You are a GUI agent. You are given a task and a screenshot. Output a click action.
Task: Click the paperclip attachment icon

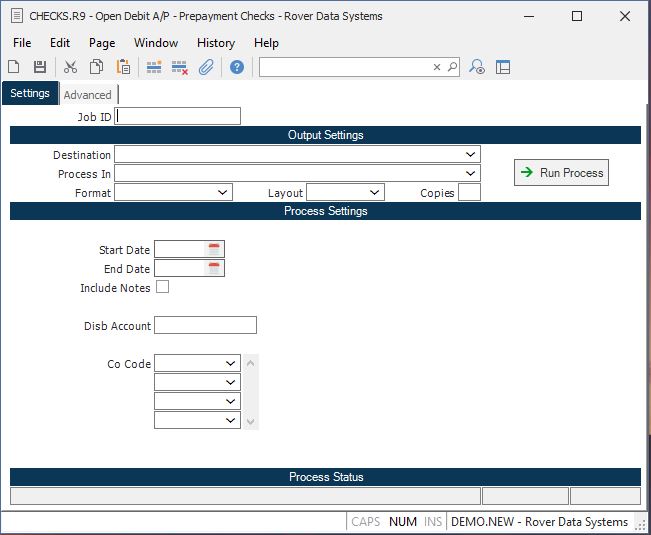pos(206,67)
